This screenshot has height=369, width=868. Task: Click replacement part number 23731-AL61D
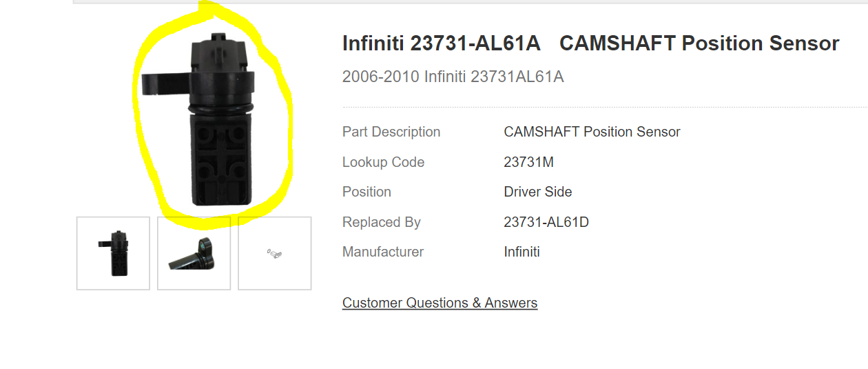click(x=546, y=222)
